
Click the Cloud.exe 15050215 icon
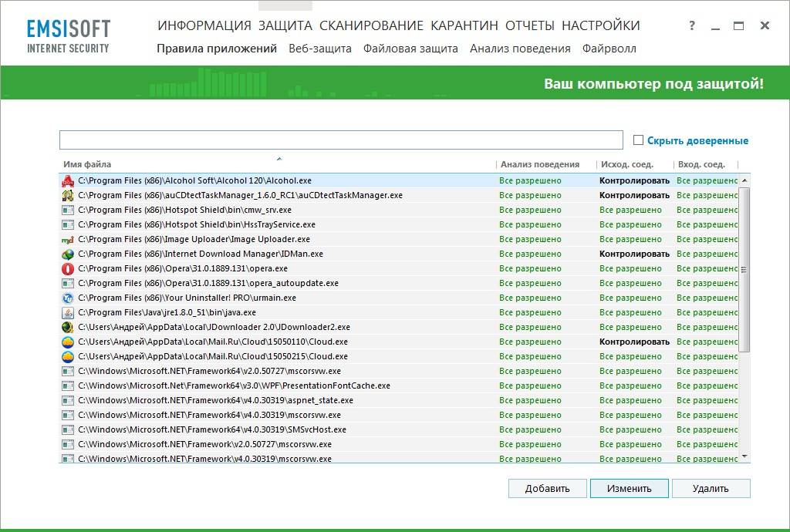tap(68, 356)
